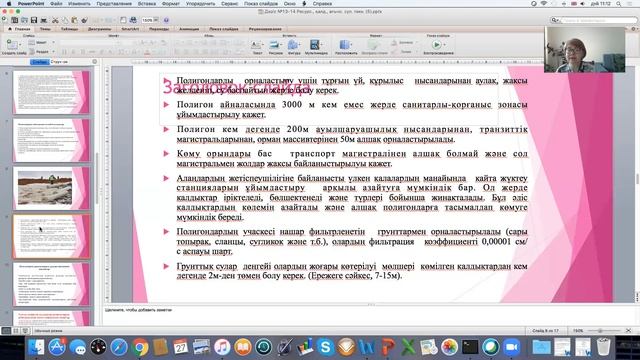
Task: Expand the Текст insert dropdown arrow
Action: [263, 44]
